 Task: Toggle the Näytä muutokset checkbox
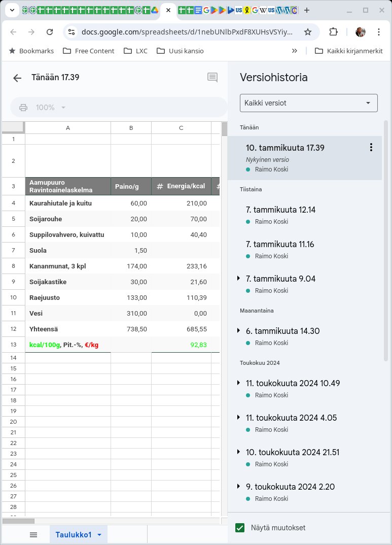coord(240,528)
